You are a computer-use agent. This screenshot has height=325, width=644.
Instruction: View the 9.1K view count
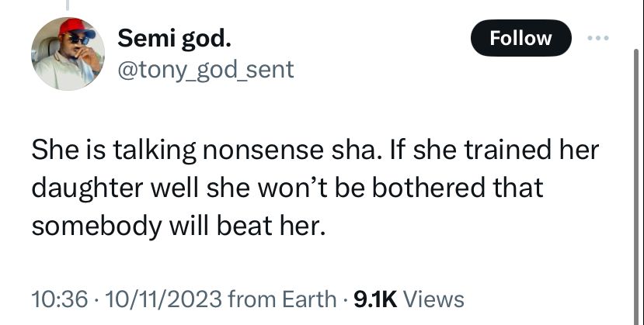tap(375, 299)
